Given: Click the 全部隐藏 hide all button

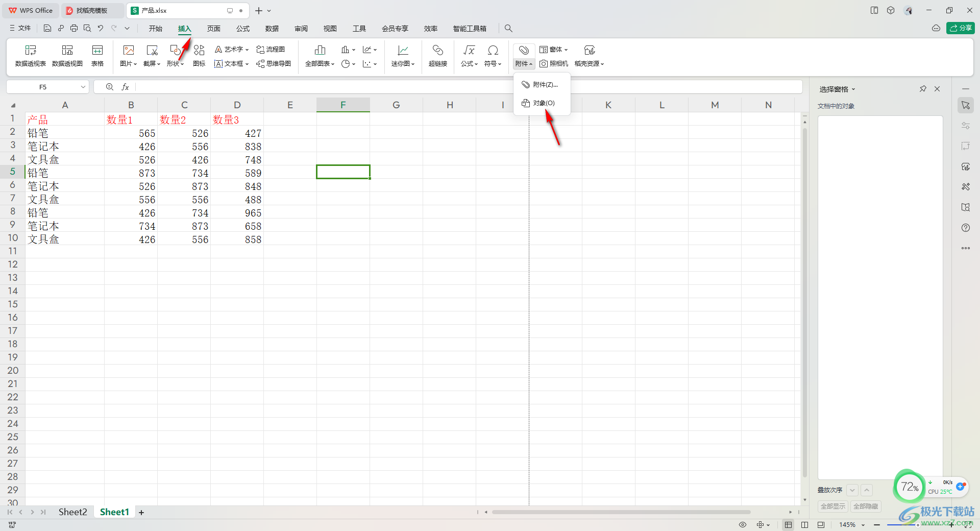Looking at the screenshot, I should coord(866,506).
